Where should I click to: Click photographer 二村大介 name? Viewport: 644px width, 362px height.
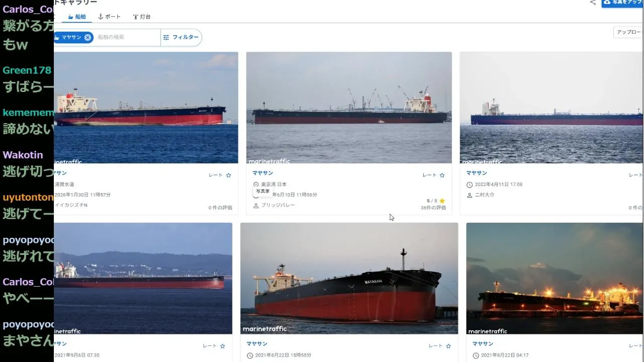[x=485, y=195]
